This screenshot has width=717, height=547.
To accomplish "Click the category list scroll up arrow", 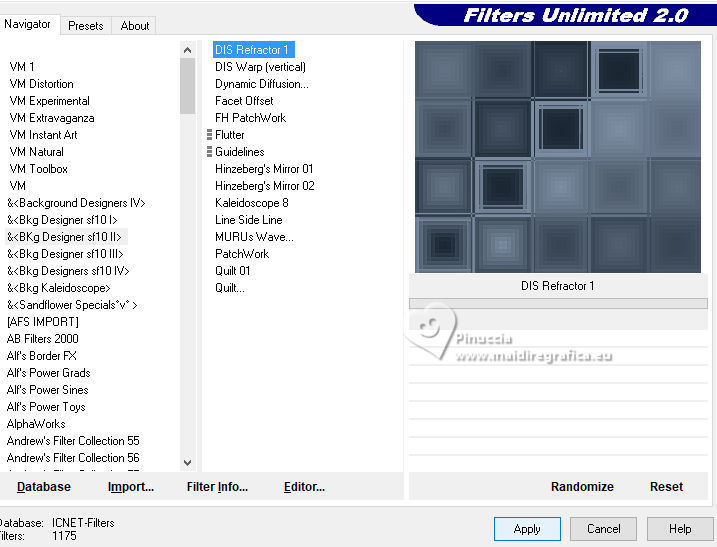I will tap(187, 50).
